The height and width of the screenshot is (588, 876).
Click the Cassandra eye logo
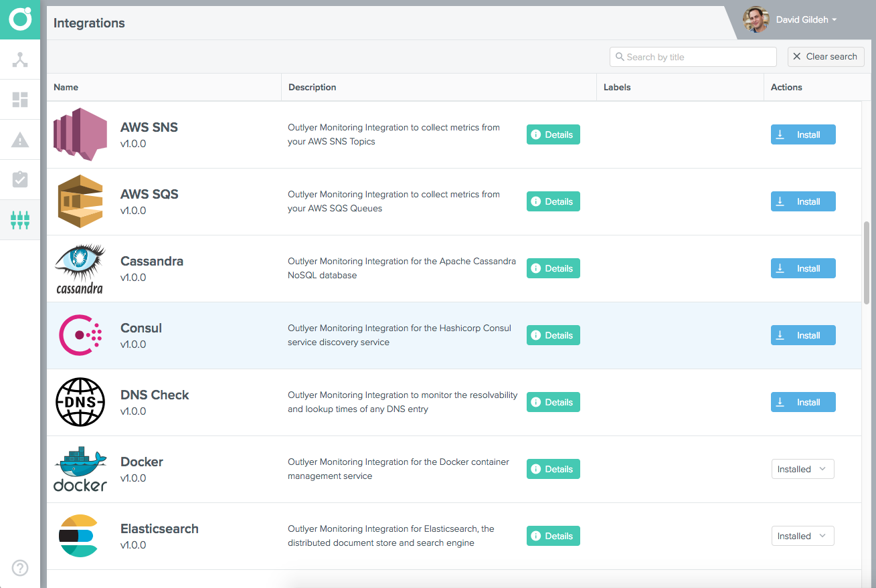(x=80, y=268)
